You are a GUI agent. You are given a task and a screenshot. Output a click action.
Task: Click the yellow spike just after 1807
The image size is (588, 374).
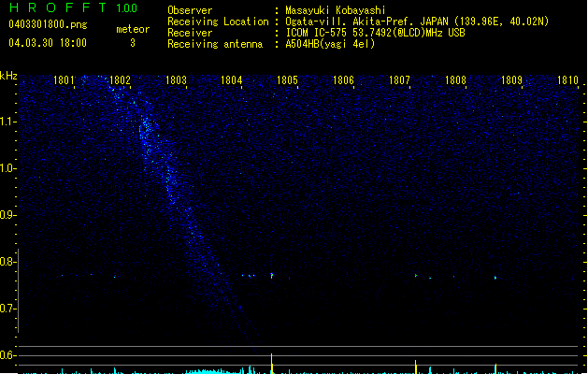click(x=415, y=367)
